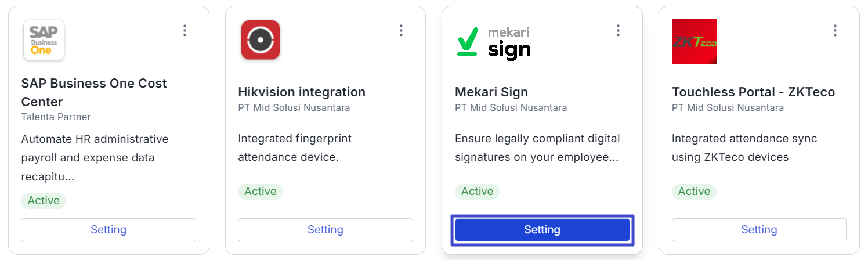Open Setting for SAP Business One Cost Center
Screen dimensions: 868x260
(x=108, y=230)
